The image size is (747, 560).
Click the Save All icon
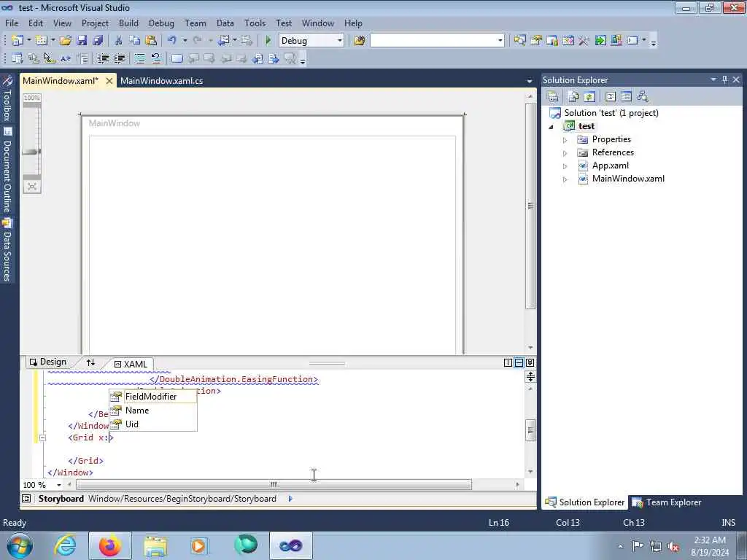coord(98,41)
